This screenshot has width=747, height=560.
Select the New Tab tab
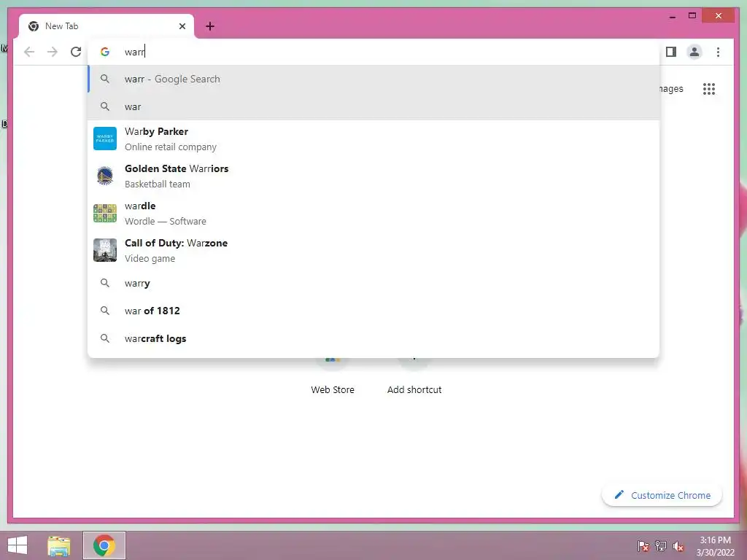107,26
